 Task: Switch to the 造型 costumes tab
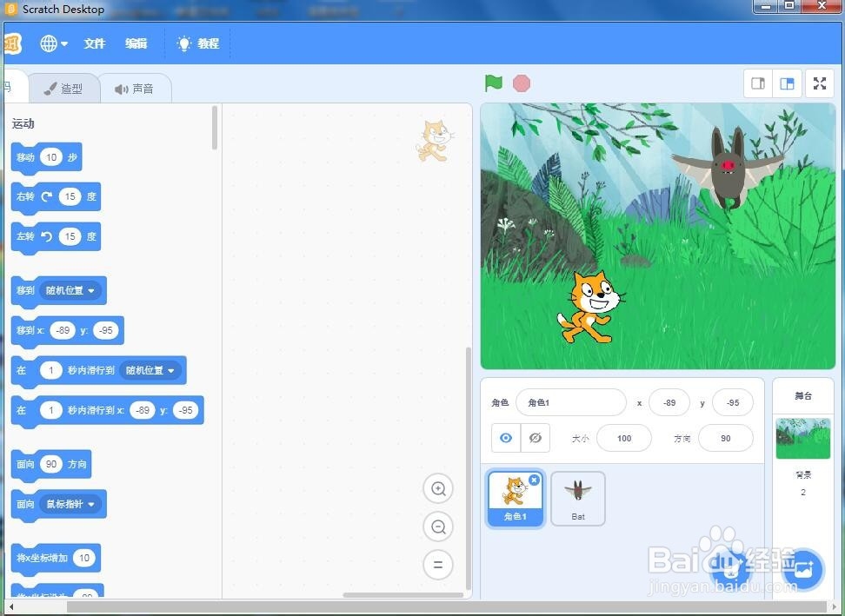pos(63,89)
